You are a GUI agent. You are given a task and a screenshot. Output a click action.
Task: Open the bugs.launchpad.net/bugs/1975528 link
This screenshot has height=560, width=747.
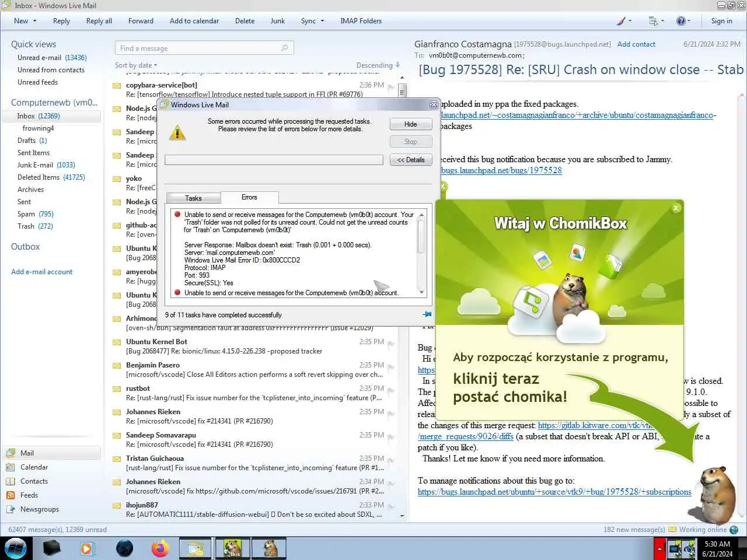[x=501, y=170]
